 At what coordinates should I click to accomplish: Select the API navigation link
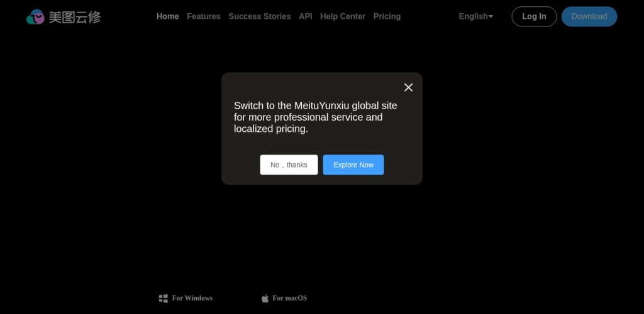[306, 16]
